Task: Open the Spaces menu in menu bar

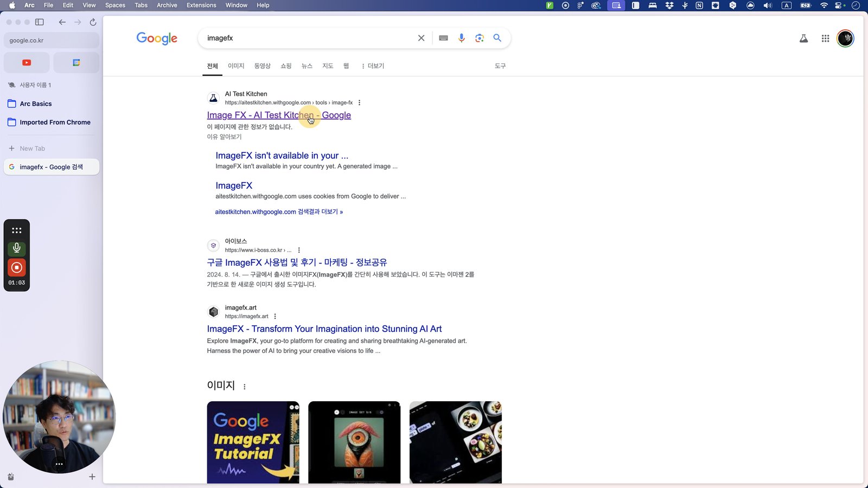Action: [115, 5]
